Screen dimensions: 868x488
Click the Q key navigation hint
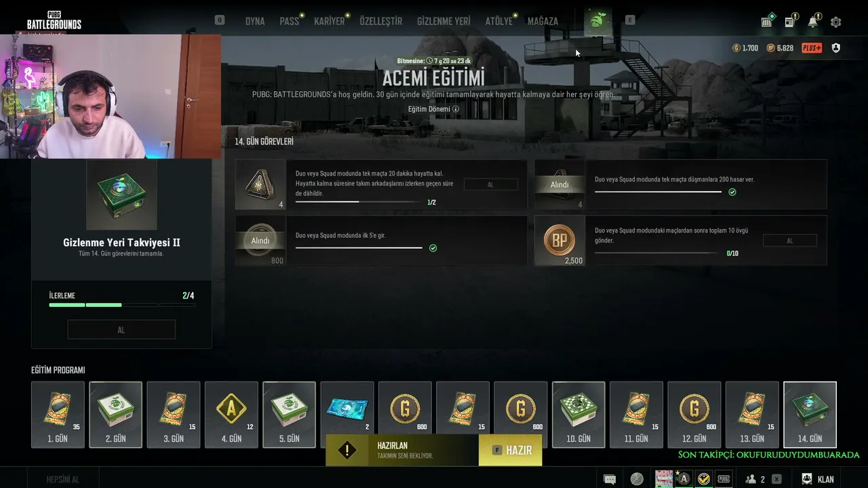220,20
